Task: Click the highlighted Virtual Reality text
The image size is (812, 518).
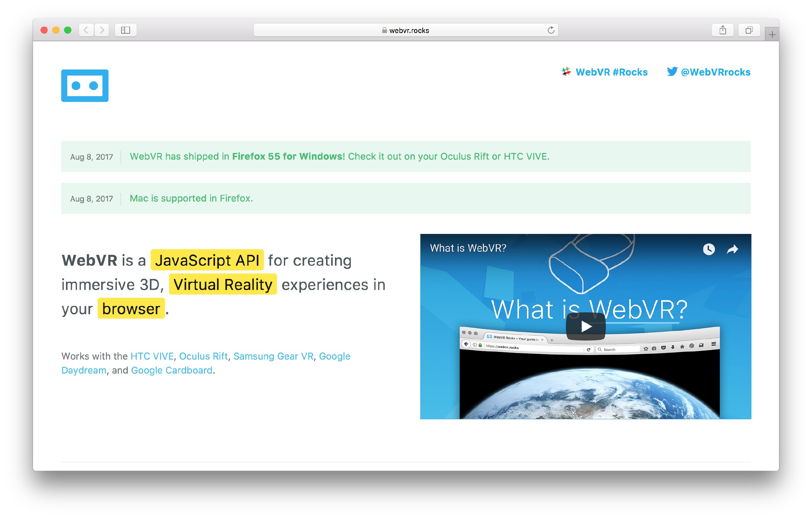Action: coord(223,284)
